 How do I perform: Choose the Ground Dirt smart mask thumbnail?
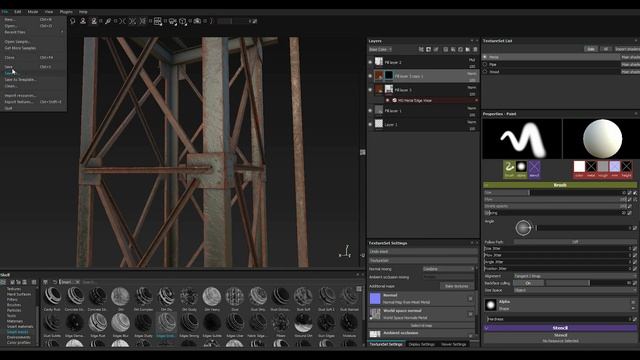tap(303, 324)
